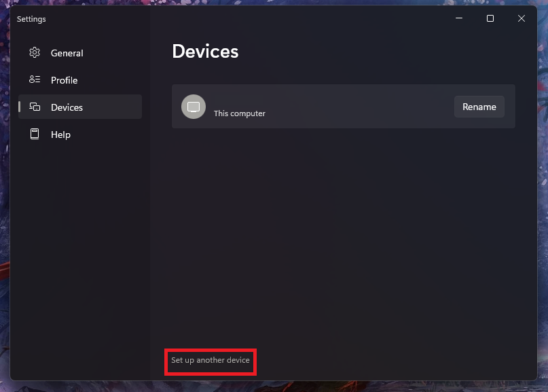Click the computer avatar icon

194,107
